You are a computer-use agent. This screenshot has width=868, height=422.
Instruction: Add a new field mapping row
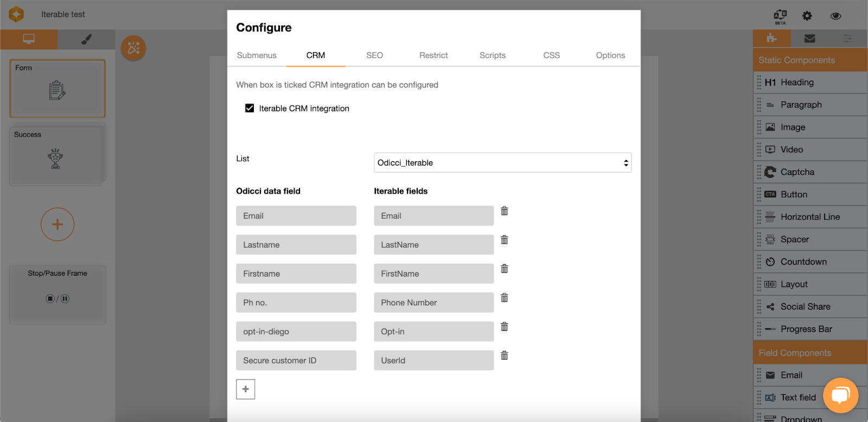[x=245, y=389]
